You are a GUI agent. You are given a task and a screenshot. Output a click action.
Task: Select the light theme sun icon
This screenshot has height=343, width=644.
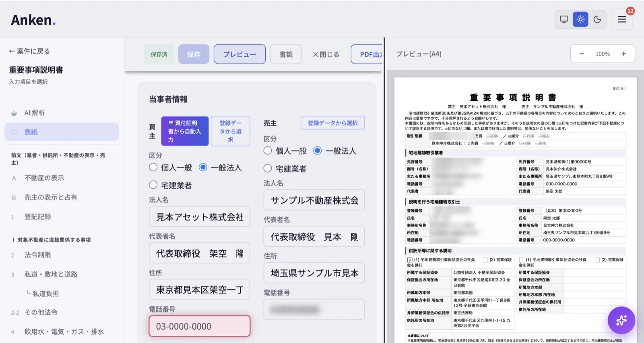click(x=580, y=19)
